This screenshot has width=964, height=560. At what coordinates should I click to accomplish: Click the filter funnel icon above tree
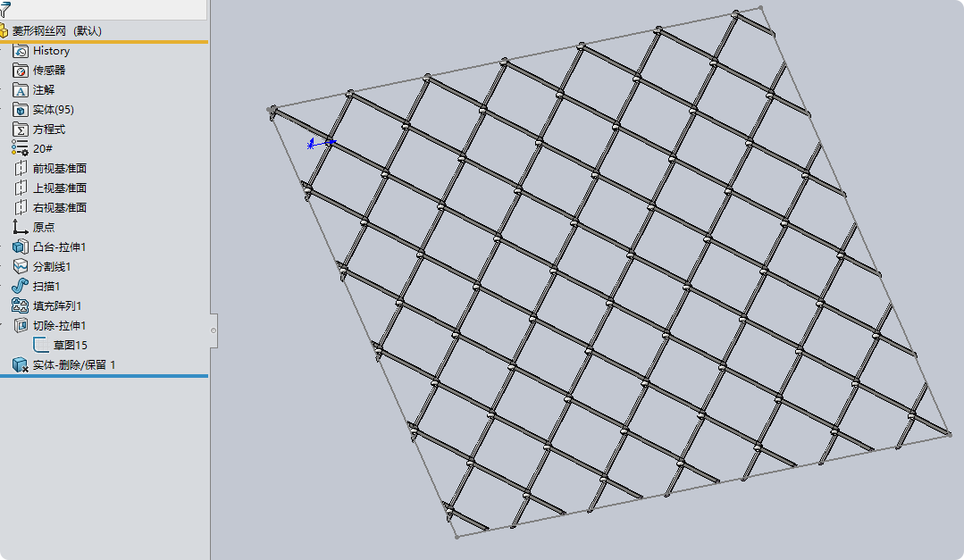point(5,9)
